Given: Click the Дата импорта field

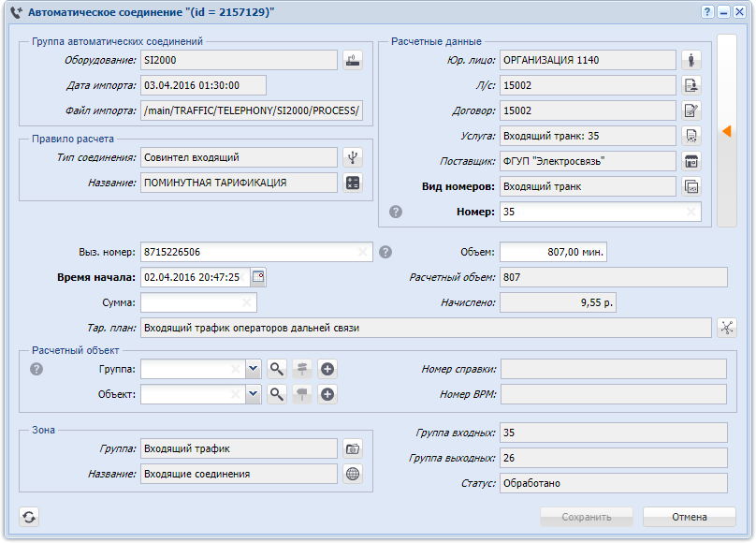Looking at the screenshot, I should click(x=203, y=85).
